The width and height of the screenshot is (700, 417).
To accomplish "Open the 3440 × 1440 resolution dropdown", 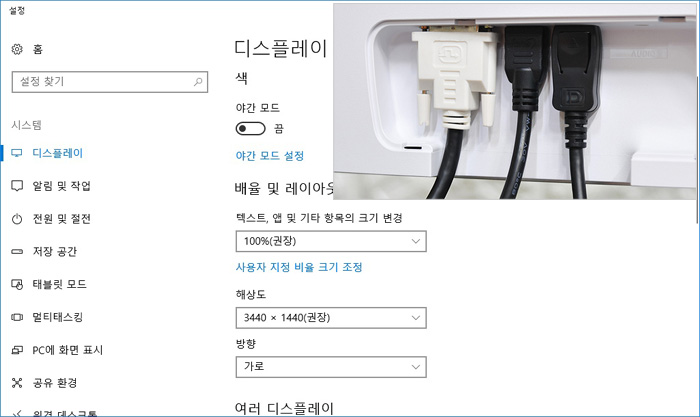I will tap(331, 318).
